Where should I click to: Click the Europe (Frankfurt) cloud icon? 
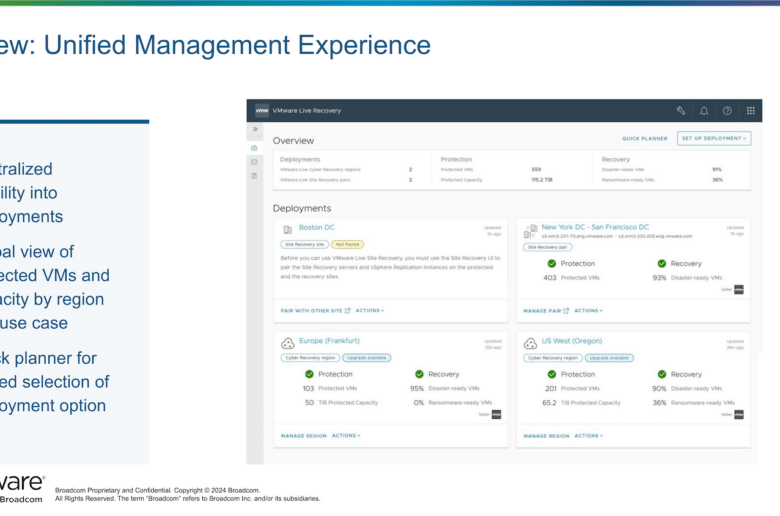click(x=288, y=343)
